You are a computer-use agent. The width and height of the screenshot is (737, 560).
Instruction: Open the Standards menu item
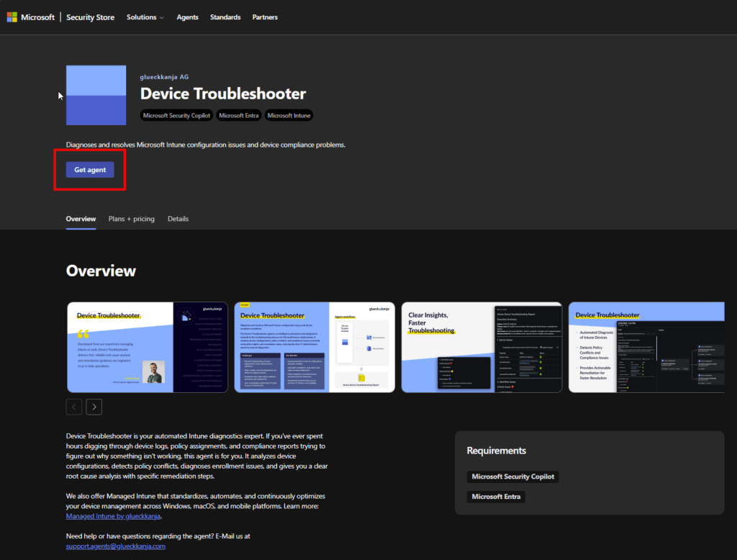coord(225,17)
